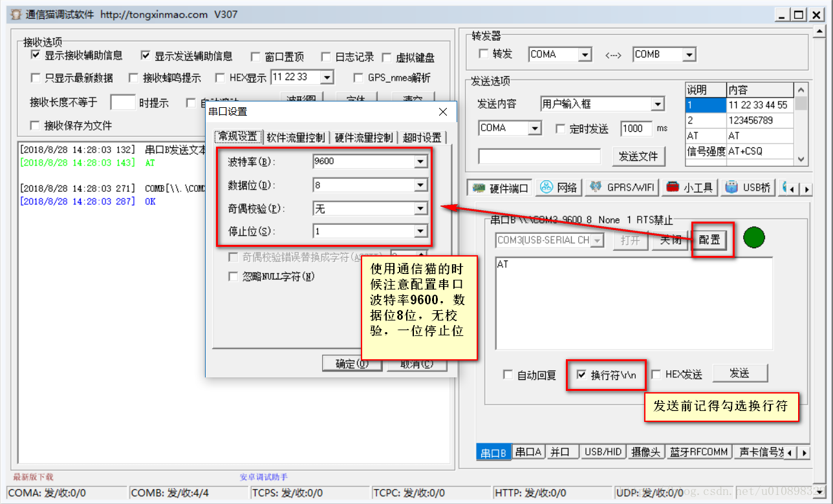
Task: Open the forwarder COMB target dropdown
Action: [689, 55]
